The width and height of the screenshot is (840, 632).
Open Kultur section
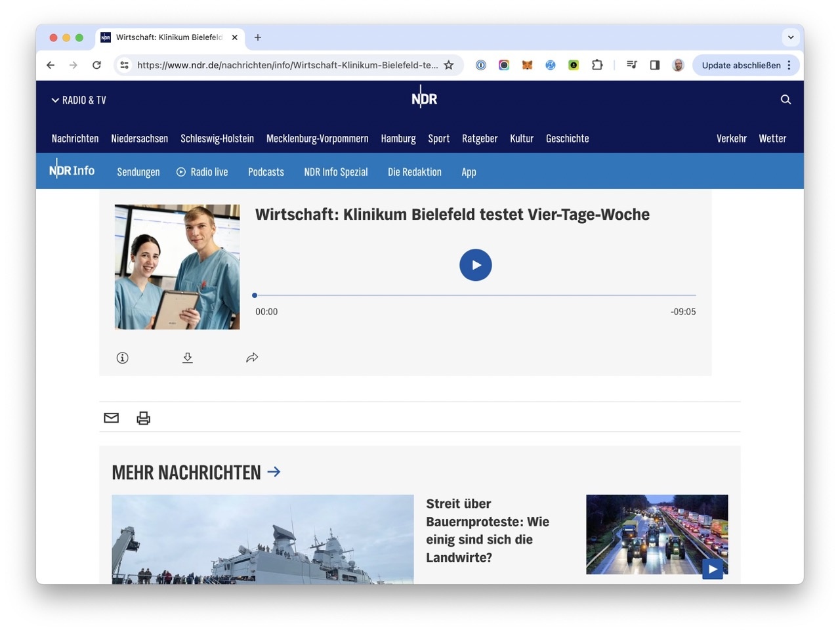click(522, 138)
